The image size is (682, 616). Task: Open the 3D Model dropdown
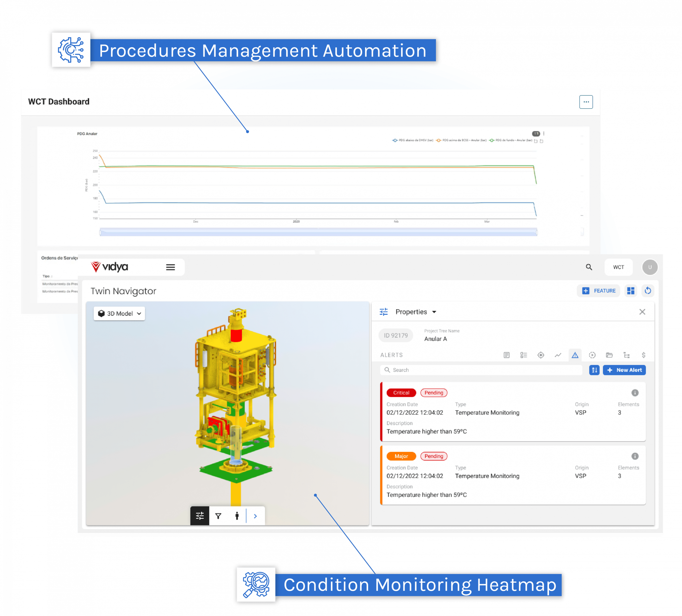(x=119, y=314)
